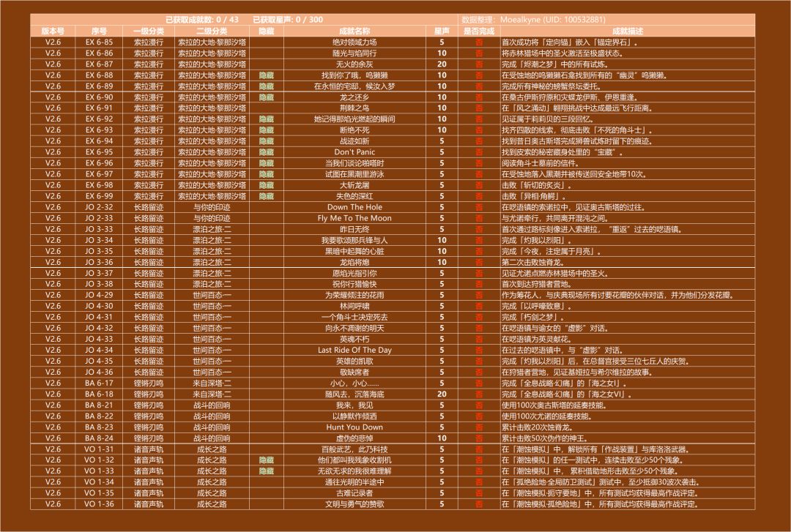Image resolution: width=791 pixels, height=532 pixels.
Task: Select the '版本号' column header
Action: (x=53, y=31)
